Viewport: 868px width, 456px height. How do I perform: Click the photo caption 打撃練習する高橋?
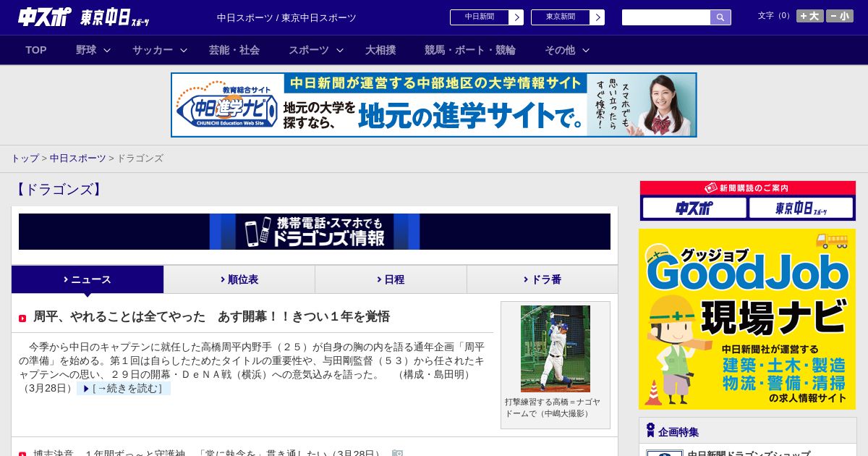pos(553,408)
